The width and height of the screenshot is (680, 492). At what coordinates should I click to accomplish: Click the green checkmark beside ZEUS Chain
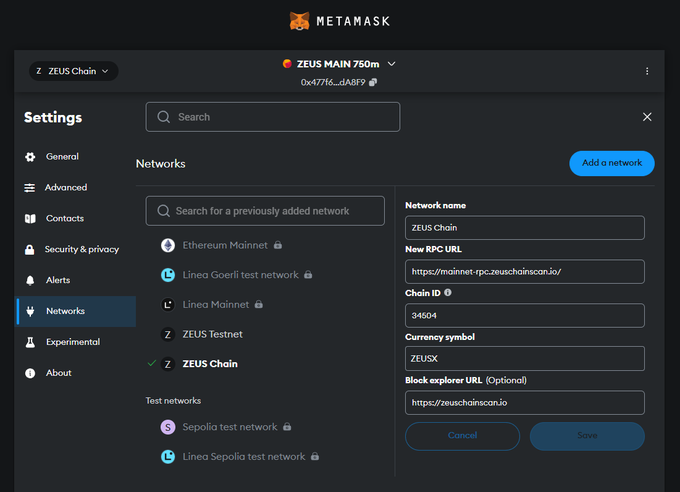tap(151, 363)
